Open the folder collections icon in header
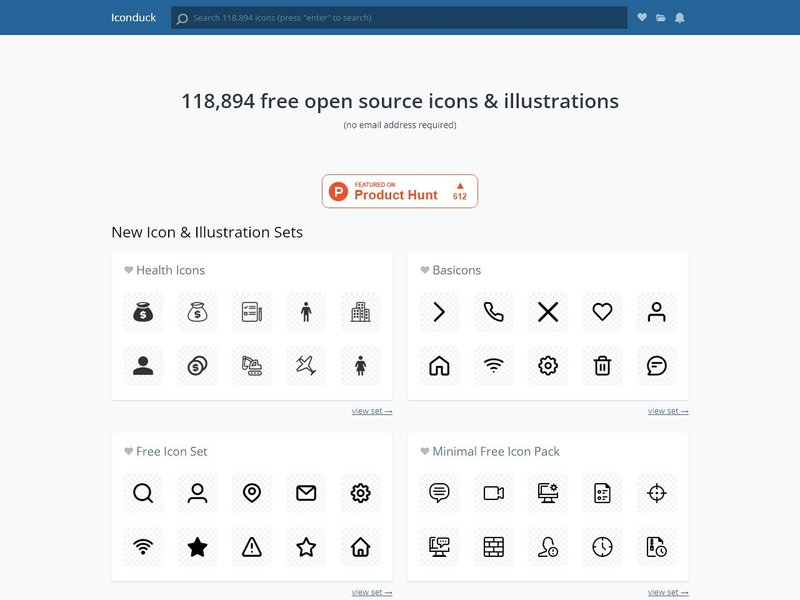 tap(661, 18)
